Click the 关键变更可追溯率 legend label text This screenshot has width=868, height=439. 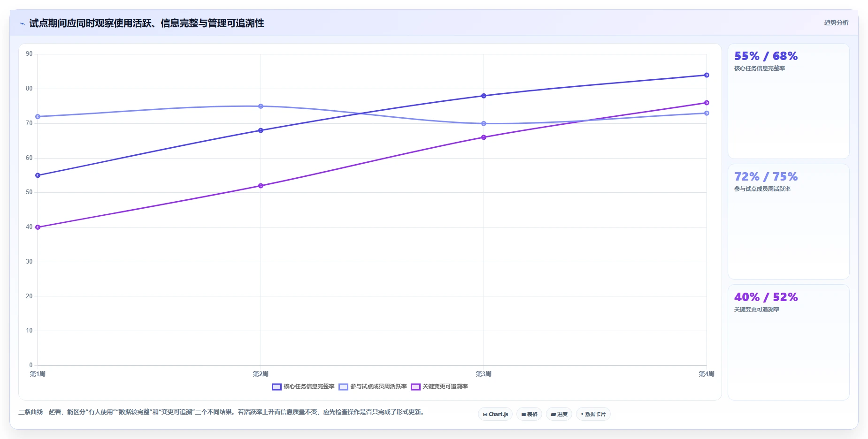[x=445, y=386]
